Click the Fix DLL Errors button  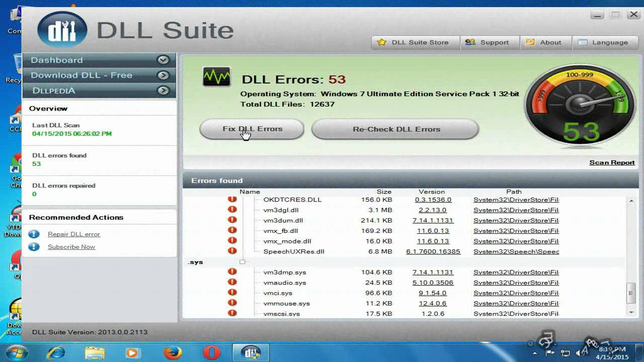point(252,129)
